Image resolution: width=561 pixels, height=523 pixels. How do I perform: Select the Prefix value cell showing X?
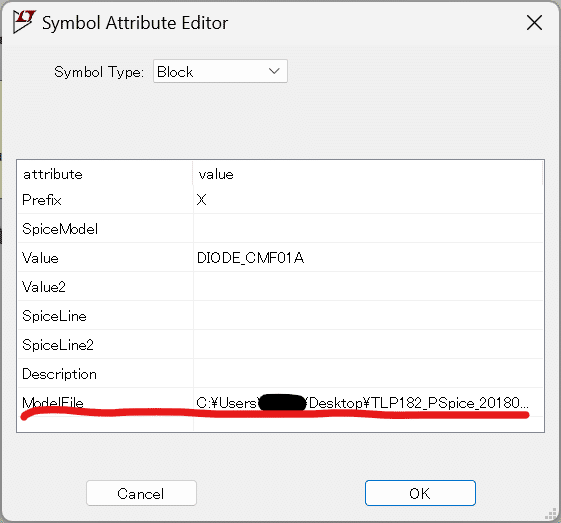tap(368, 200)
